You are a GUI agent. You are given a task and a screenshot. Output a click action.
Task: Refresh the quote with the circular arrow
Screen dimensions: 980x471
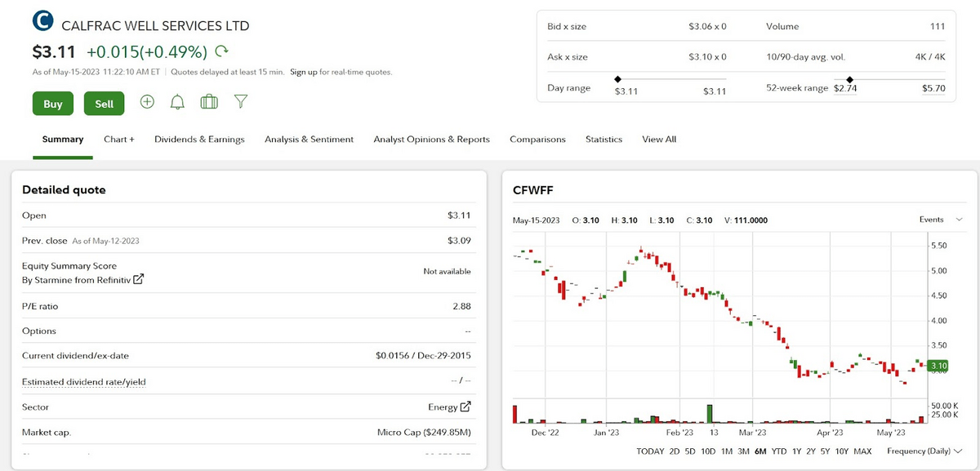coord(221,52)
